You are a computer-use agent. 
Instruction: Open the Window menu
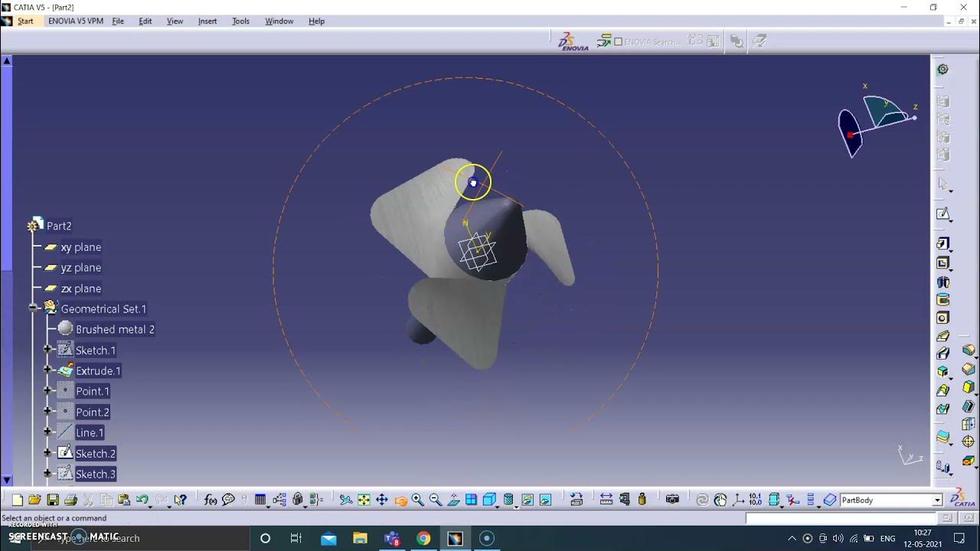[279, 21]
